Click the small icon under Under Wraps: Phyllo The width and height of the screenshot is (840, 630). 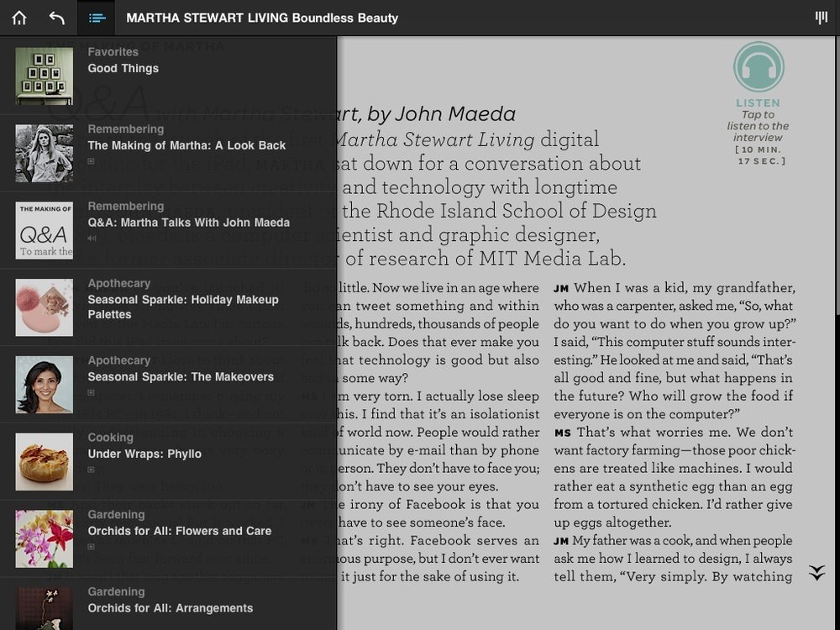click(92, 470)
